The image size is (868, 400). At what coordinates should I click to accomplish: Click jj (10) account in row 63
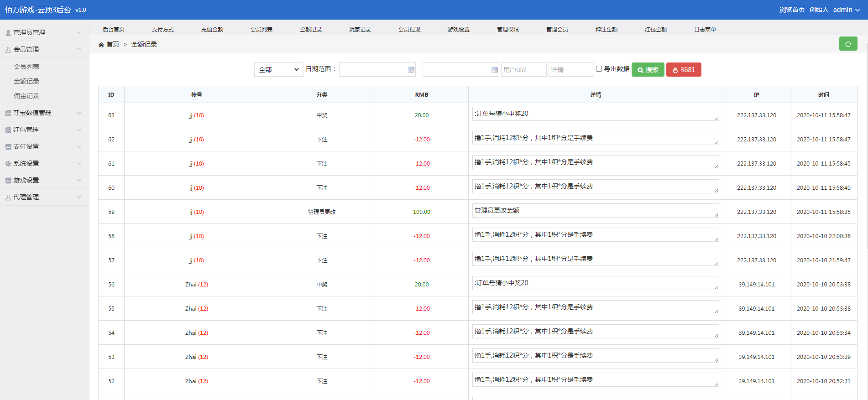point(196,115)
